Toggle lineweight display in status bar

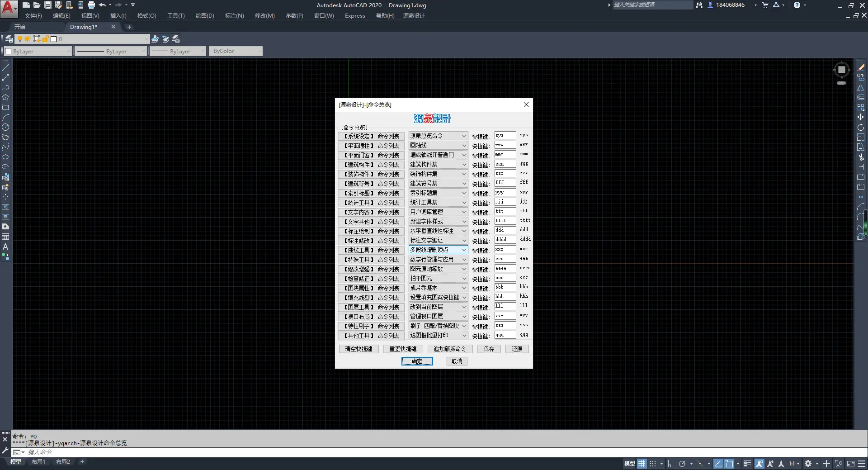(747, 463)
